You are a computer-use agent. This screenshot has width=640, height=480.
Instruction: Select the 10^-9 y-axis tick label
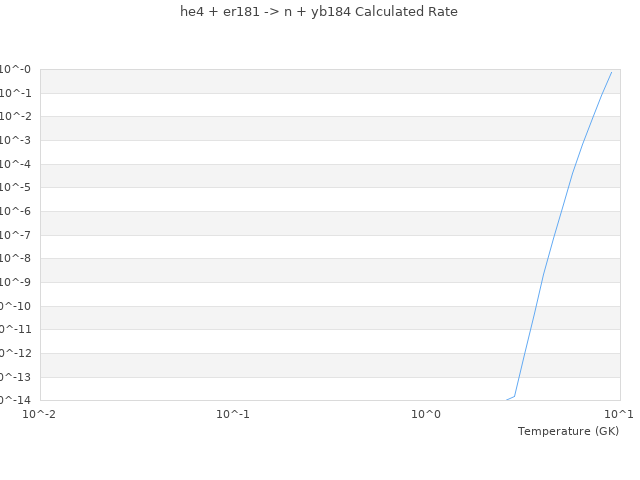click(15, 283)
